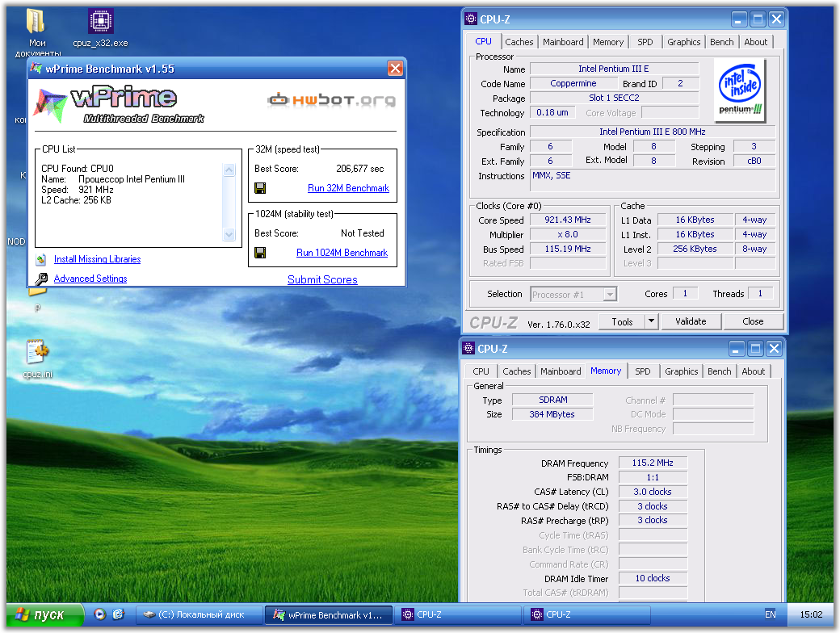Open the About tab in the bottom CPU-Z window
Screen dimensions: 840x633
point(753,371)
